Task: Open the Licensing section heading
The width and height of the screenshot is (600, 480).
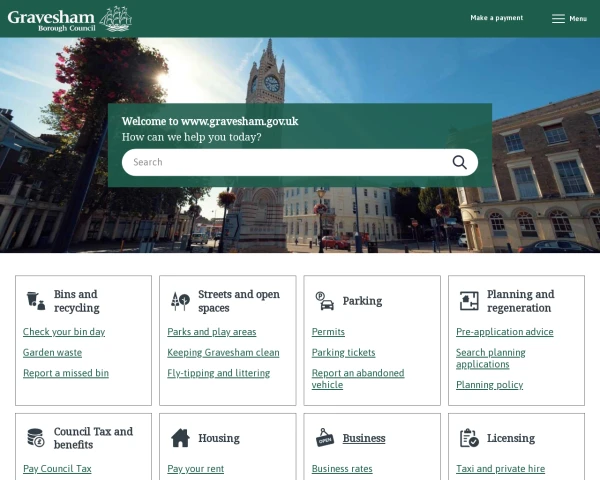Action: click(x=511, y=438)
